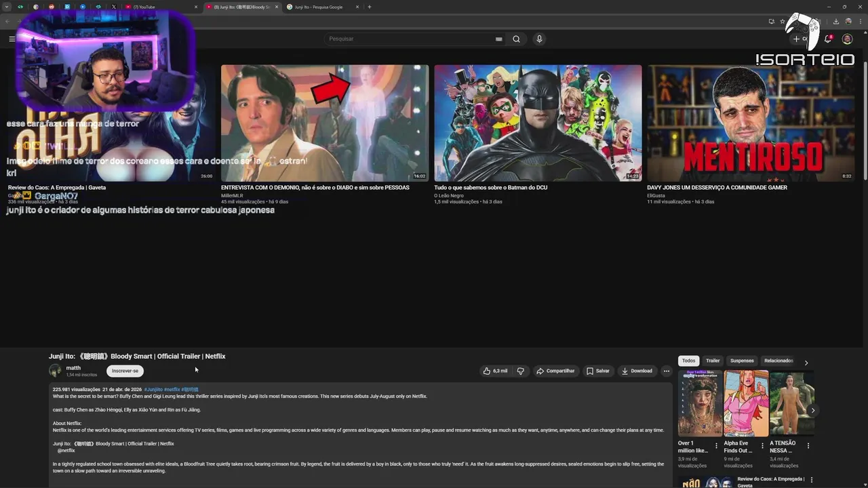Click the #Junjiito hashtag link
The height and width of the screenshot is (488, 868).
pos(153,390)
